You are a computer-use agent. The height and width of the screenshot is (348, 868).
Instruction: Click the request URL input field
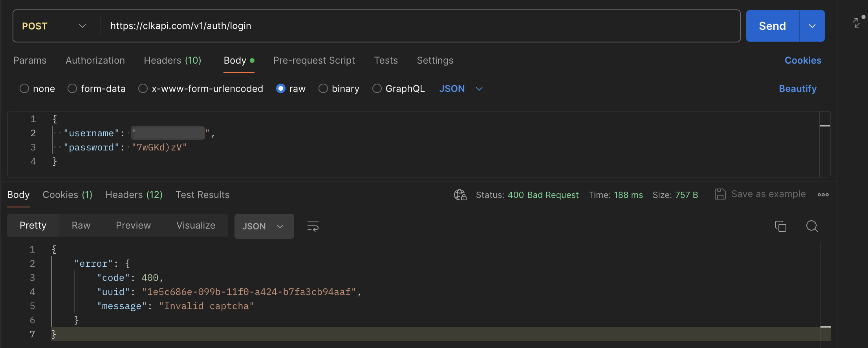[x=419, y=26]
